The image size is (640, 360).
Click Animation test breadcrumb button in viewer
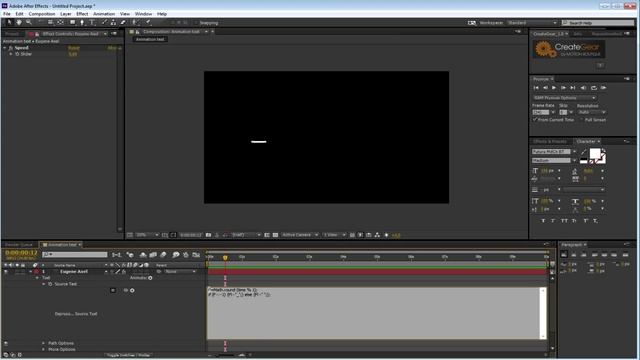[150, 39]
